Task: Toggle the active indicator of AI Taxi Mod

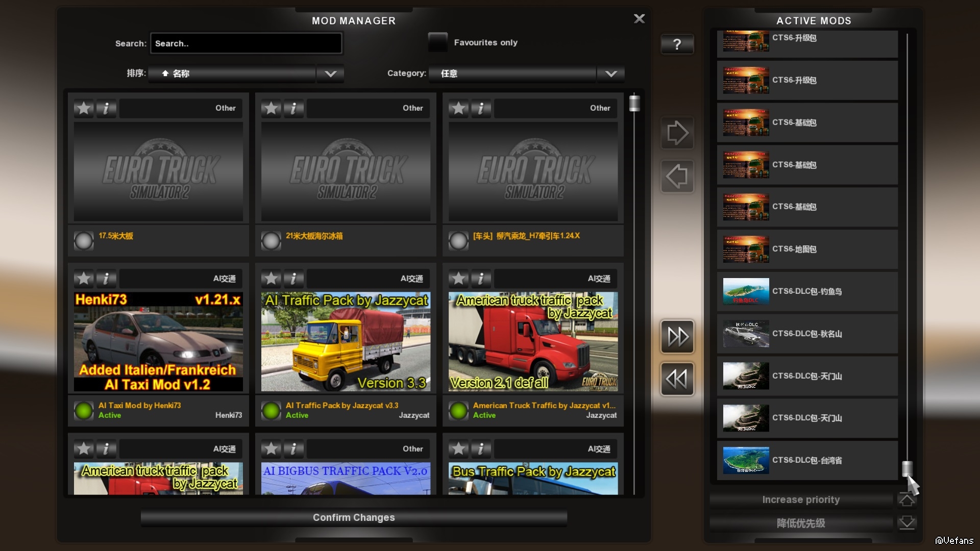Action: 84,410
